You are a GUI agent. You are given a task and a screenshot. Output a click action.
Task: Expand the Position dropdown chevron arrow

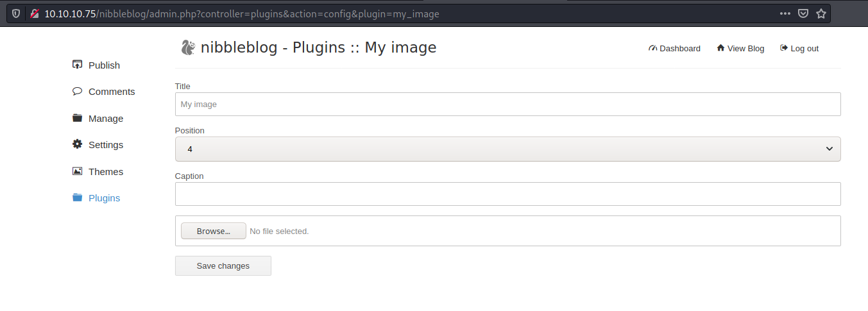829,149
